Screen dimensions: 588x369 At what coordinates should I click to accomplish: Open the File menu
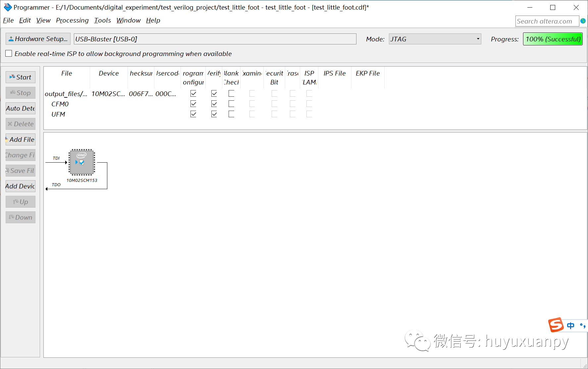[x=8, y=21]
